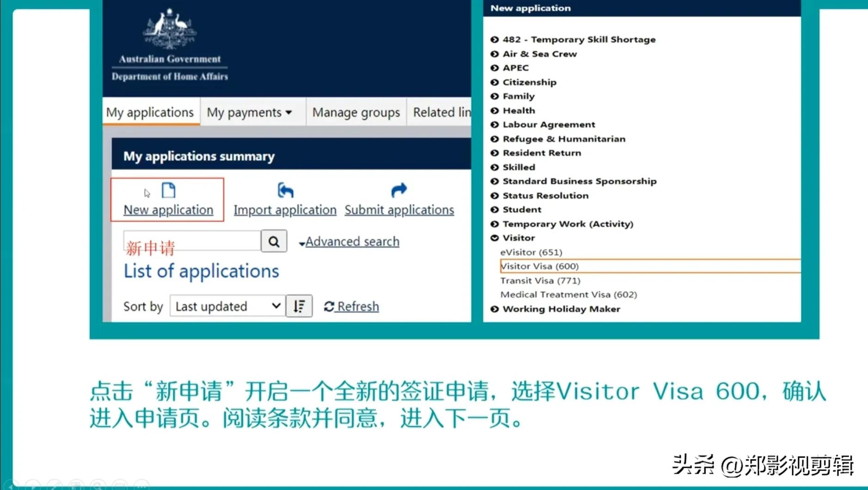Open the Related links tab
The image size is (868, 490).
point(442,112)
